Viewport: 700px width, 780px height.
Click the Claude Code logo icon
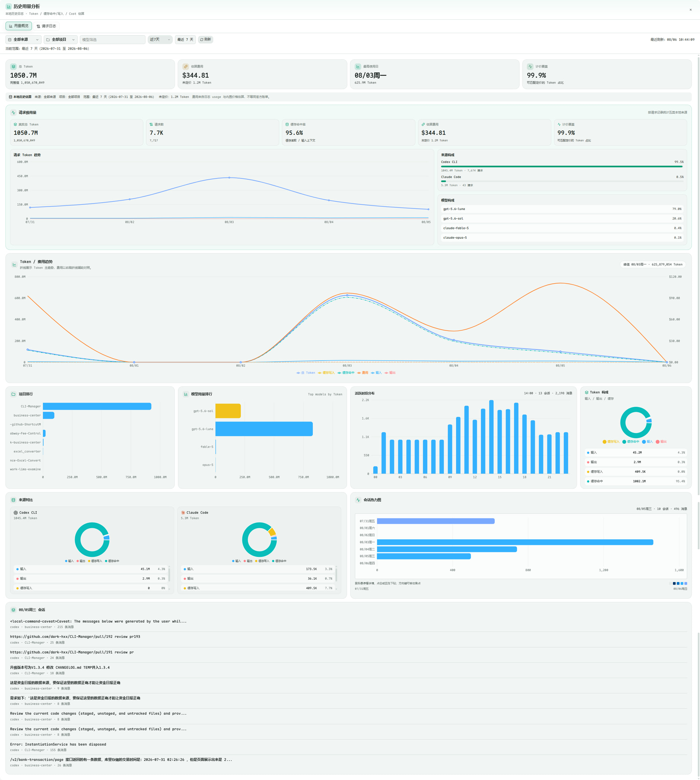(183, 512)
